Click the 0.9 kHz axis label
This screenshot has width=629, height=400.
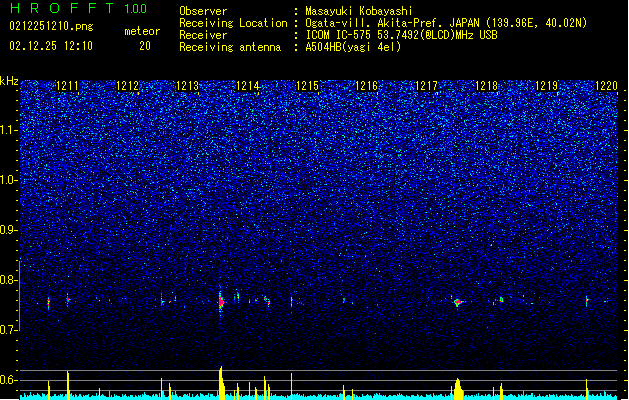(x=9, y=230)
